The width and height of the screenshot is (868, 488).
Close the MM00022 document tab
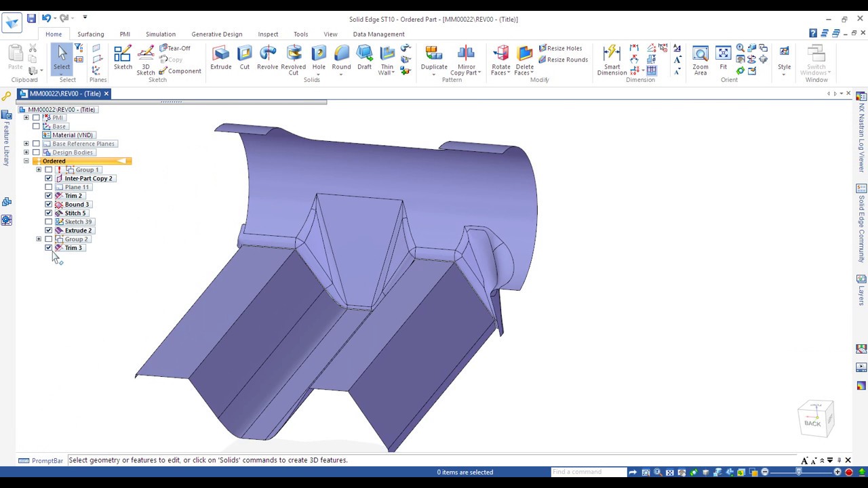[106, 94]
